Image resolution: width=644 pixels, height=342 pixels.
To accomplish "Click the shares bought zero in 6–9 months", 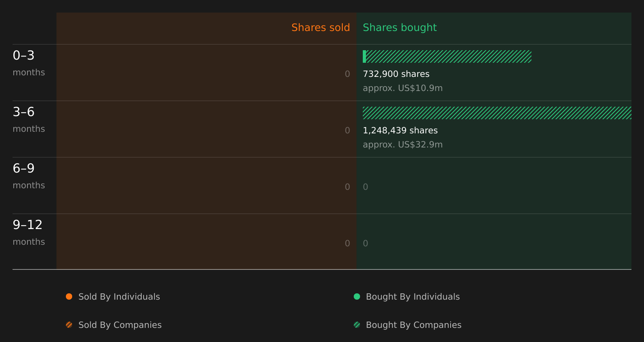I will 366,187.
